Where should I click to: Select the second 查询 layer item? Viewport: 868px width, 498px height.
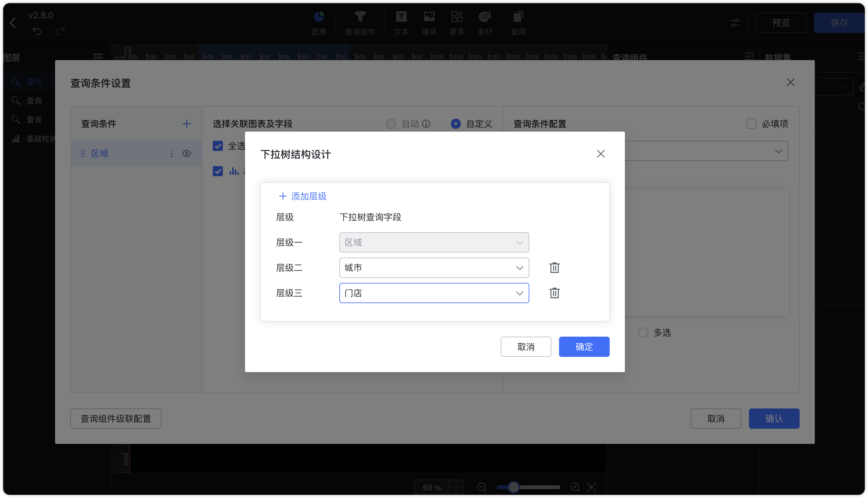[29, 101]
